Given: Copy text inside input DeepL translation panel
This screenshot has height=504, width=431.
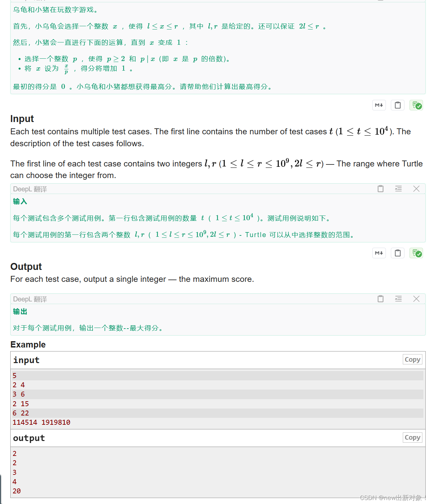Looking at the screenshot, I should coord(380,189).
